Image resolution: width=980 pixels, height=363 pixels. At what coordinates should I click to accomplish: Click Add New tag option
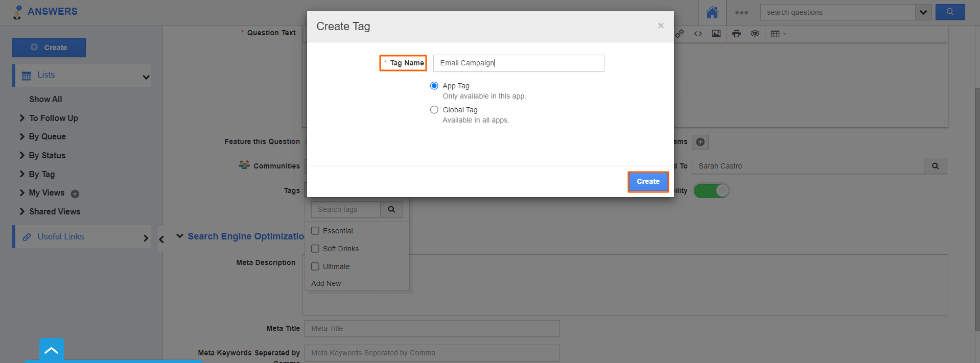click(326, 283)
